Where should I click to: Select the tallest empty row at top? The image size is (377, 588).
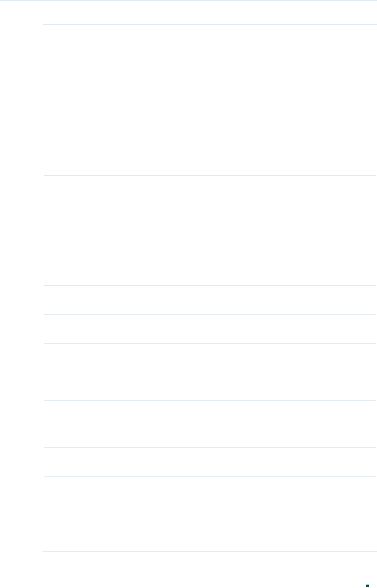(210, 100)
